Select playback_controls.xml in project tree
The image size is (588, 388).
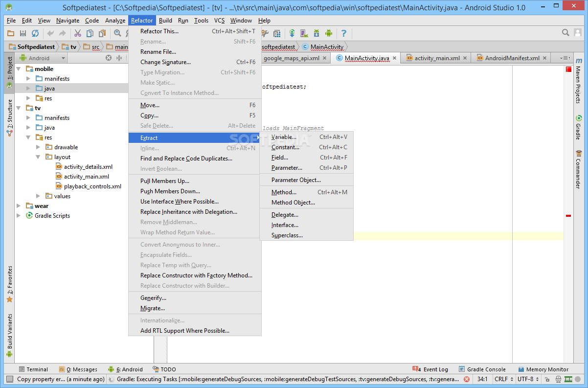pyautogui.click(x=89, y=186)
